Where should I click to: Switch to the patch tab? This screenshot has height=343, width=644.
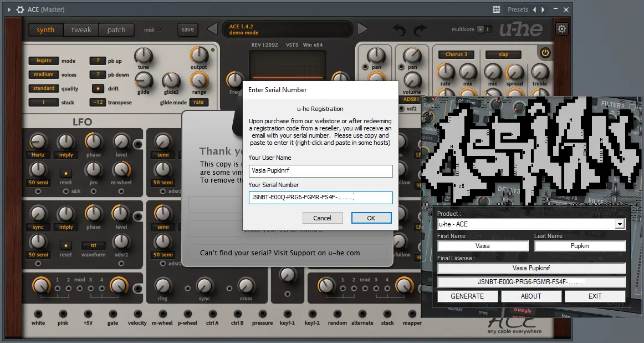(x=116, y=29)
